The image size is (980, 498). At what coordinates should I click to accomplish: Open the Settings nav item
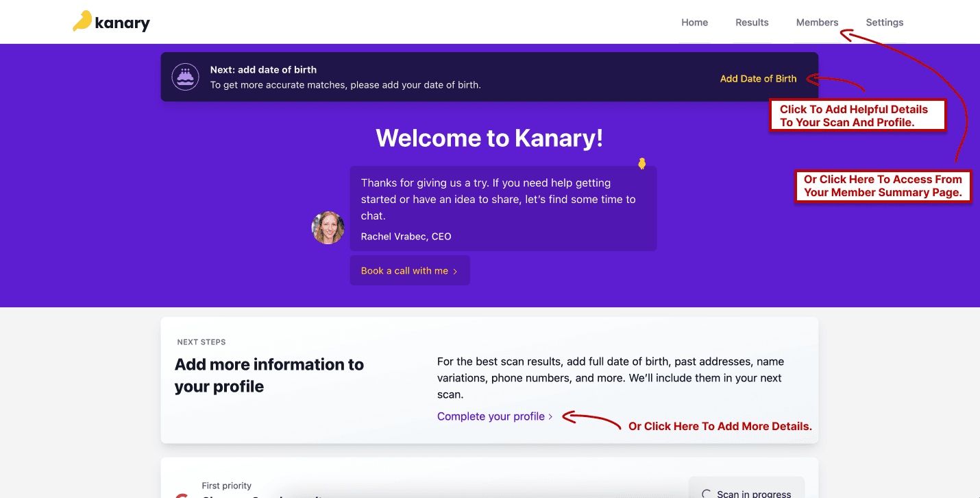pos(885,23)
